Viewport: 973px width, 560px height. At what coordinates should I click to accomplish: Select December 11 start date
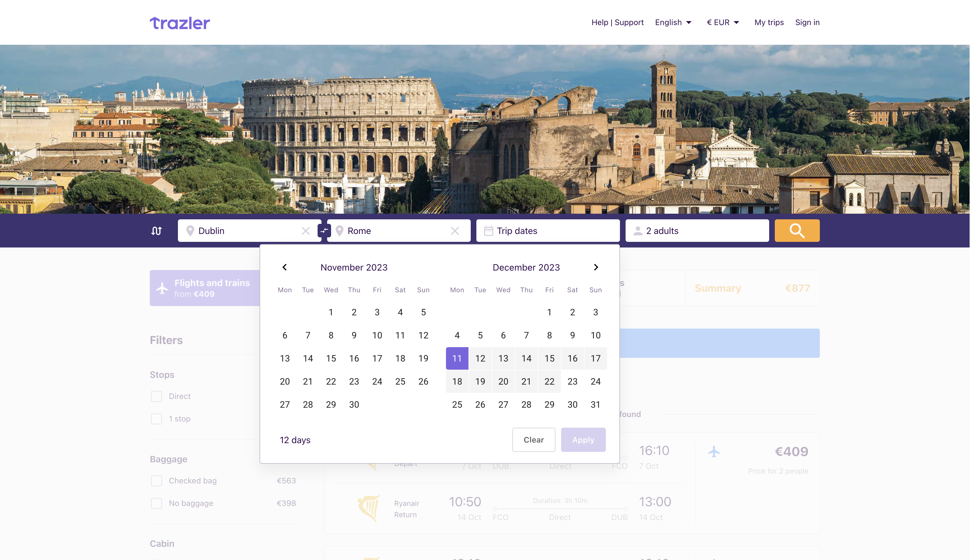coord(457,358)
